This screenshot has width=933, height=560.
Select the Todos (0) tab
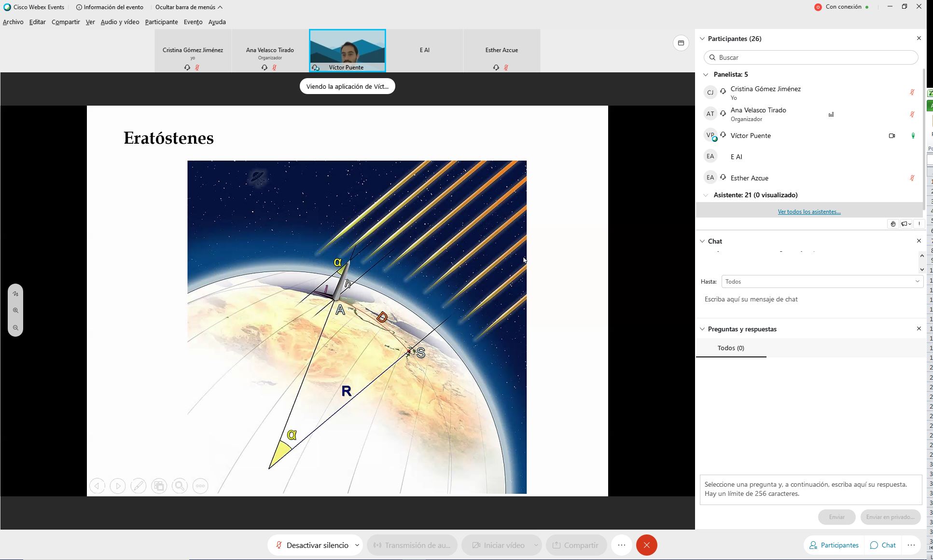(730, 348)
